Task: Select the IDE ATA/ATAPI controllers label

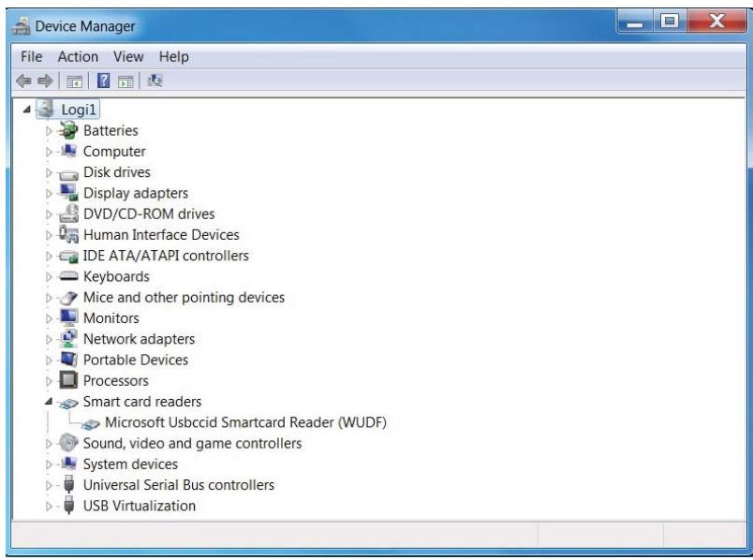Action: [x=166, y=256]
